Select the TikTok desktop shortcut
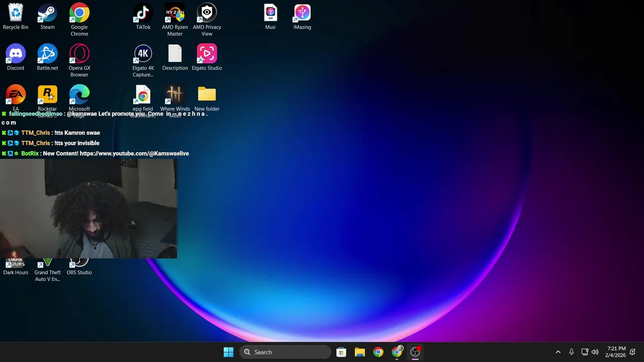Image resolution: width=644 pixels, height=362 pixels. pyautogui.click(x=143, y=17)
